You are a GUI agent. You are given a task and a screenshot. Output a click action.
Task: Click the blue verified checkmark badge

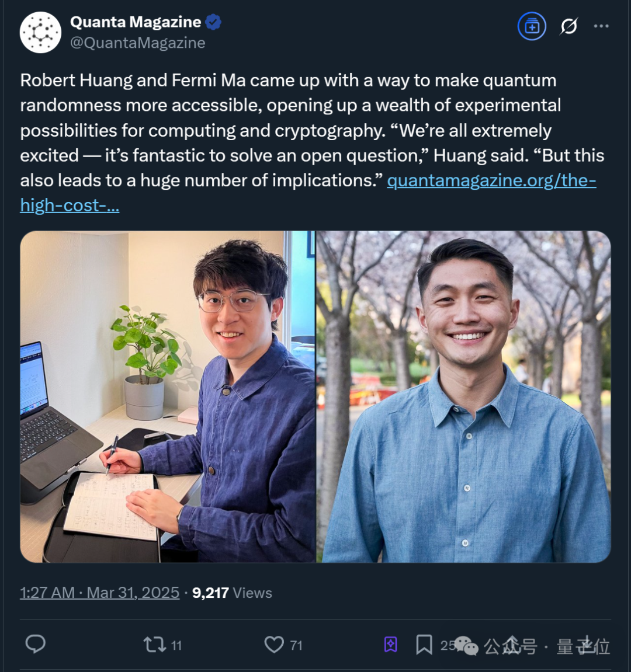click(213, 22)
